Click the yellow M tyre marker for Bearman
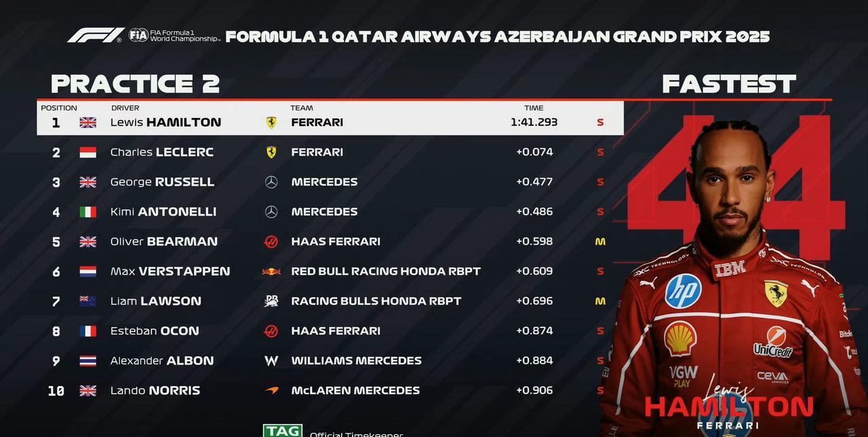The width and height of the screenshot is (868, 437). click(600, 242)
